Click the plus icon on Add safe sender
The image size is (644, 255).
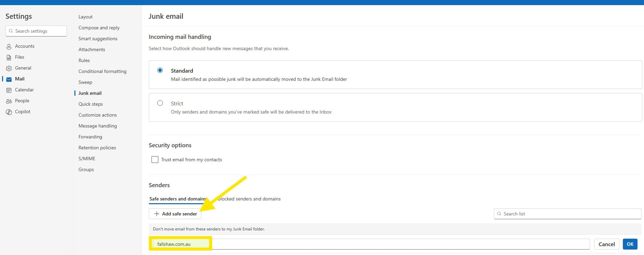click(157, 214)
